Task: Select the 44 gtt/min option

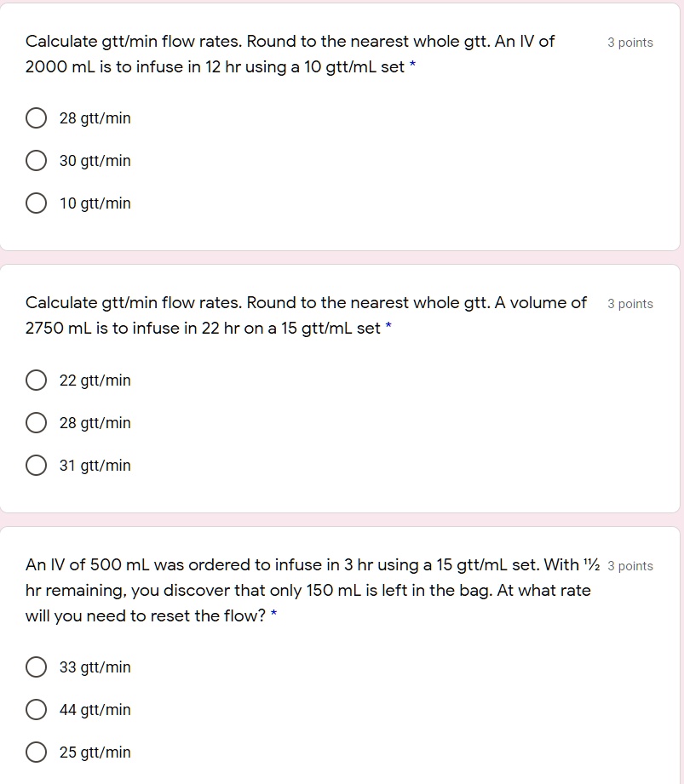Action: coord(36,709)
